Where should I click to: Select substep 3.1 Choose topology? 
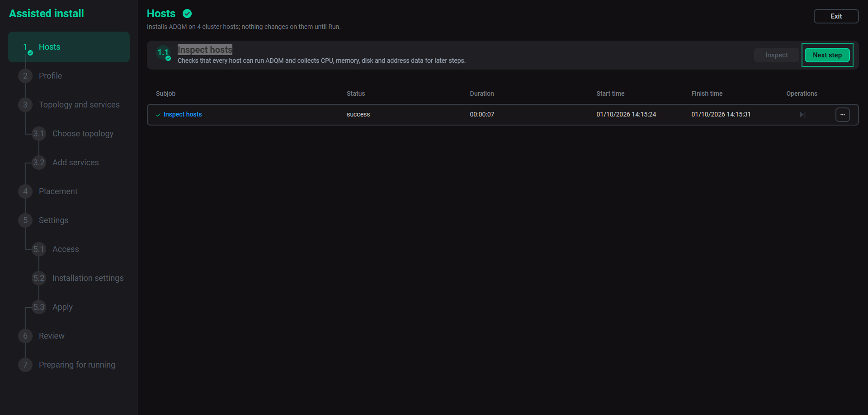click(x=83, y=134)
